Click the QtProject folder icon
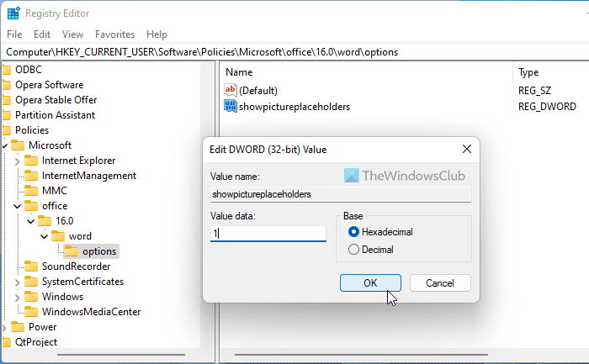The height and width of the screenshot is (364, 589). tap(7, 342)
